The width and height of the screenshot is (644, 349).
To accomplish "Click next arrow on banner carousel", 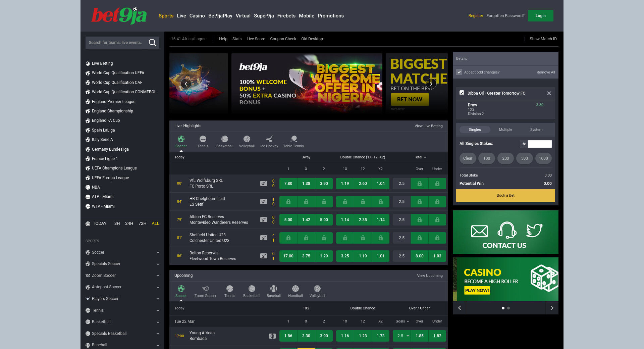I will [x=431, y=84].
